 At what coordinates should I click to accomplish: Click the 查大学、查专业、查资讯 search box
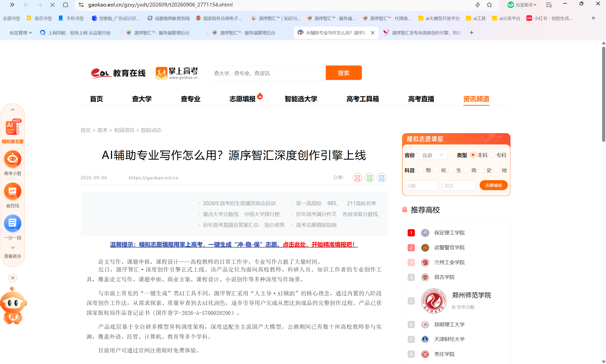[267, 73]
